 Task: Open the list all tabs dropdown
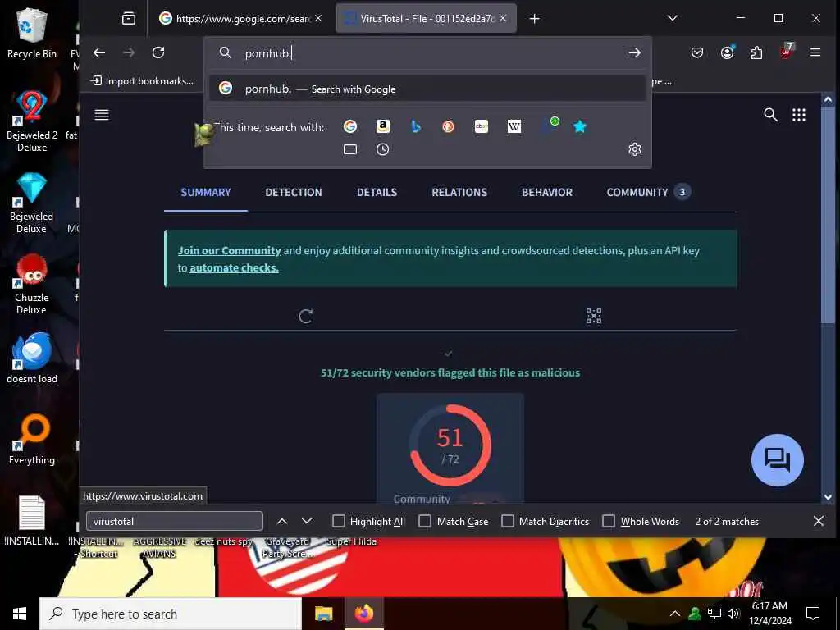point(673,19)
